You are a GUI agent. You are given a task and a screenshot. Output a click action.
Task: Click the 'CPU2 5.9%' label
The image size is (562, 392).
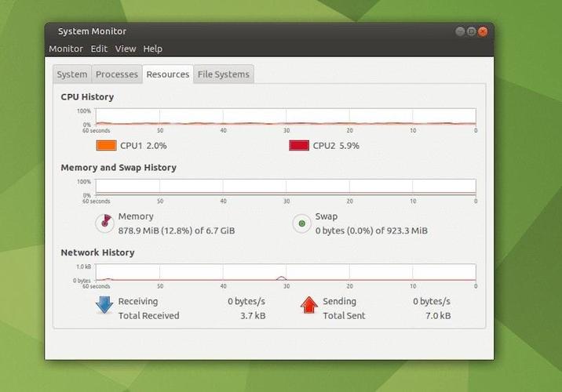(336, 146)
